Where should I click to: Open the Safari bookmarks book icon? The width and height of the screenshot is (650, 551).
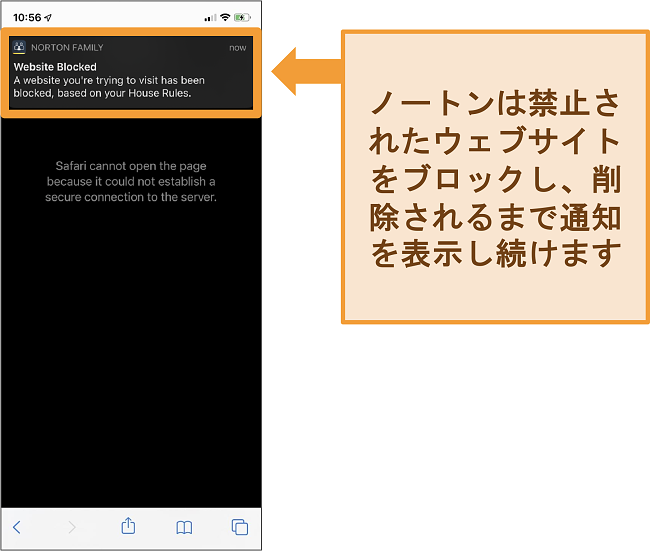click(x=184, y=527)
